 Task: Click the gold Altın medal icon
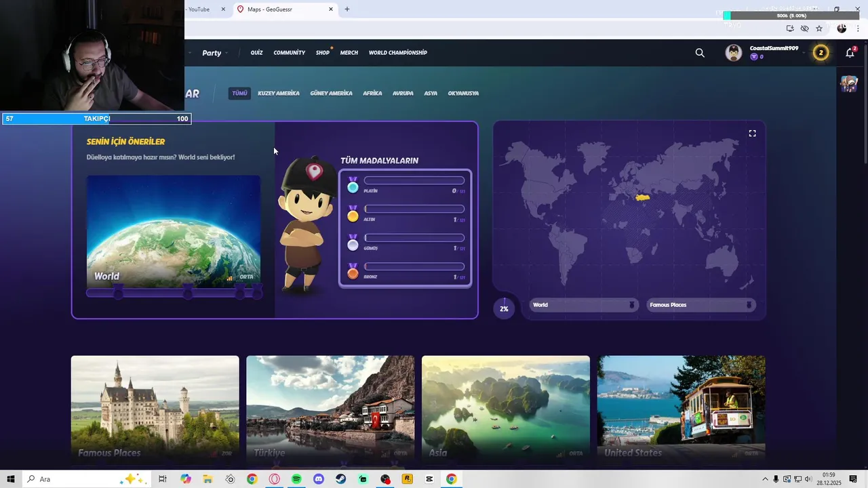353,214
